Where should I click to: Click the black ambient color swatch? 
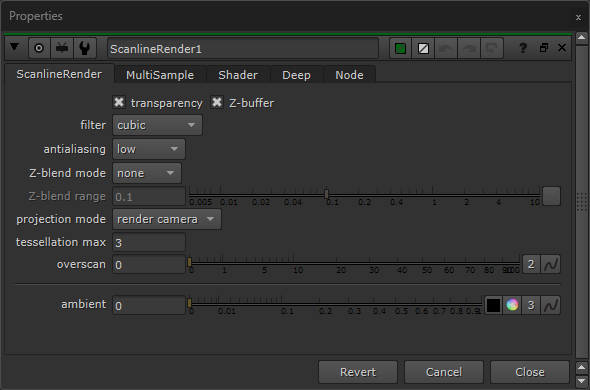tap(493, 305)
